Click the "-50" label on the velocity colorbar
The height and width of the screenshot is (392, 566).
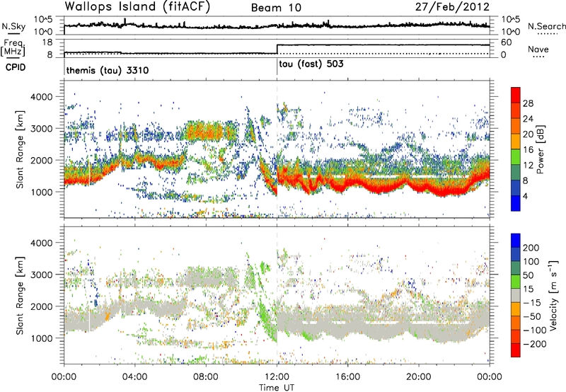[x=532, y=317]
